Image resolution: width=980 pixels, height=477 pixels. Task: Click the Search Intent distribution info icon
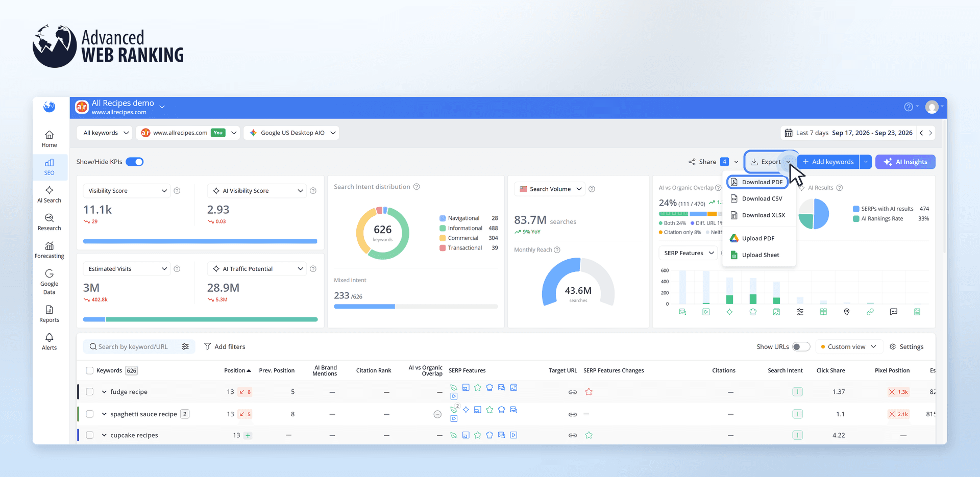pos(416,187)
